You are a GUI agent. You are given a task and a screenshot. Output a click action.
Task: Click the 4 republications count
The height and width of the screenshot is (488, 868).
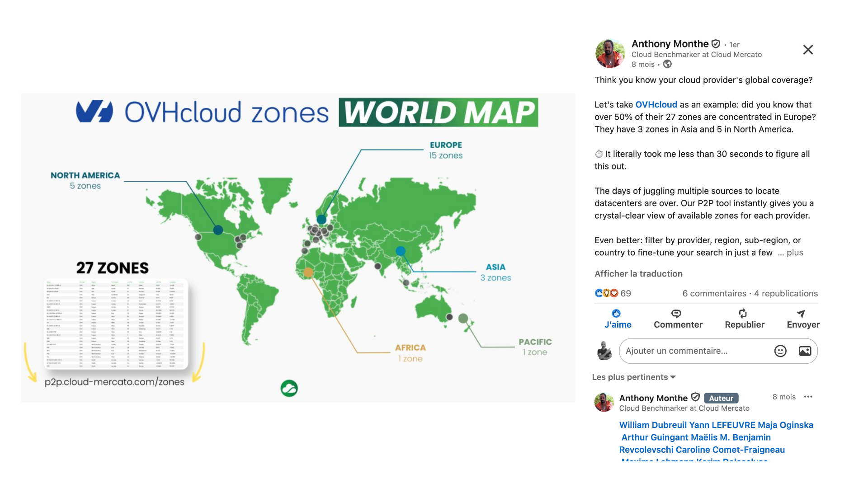pyautogui.click(x=786, y=294)
